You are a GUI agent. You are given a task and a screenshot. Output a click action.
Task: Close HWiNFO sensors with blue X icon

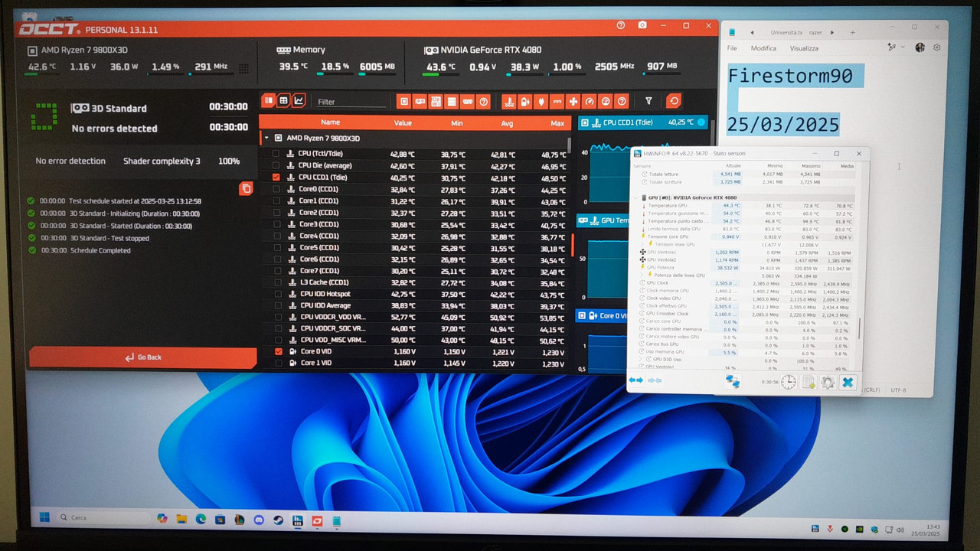point(848,382)
